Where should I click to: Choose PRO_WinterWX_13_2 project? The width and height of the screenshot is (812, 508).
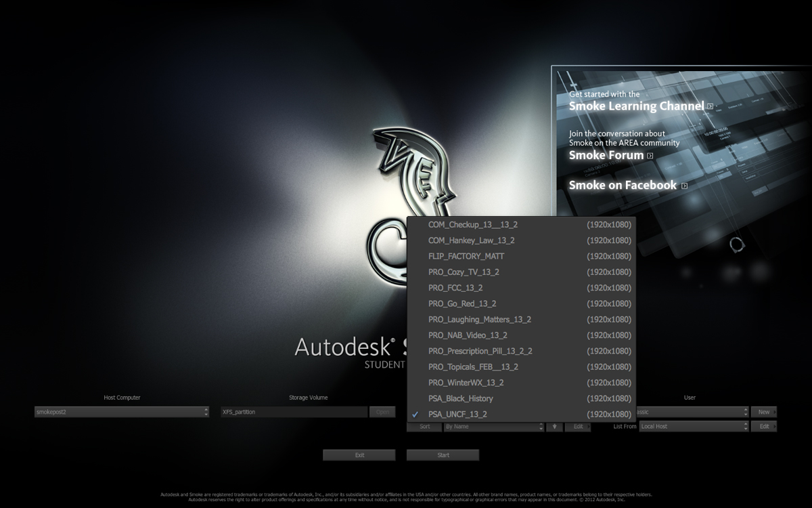pos(521,383)
